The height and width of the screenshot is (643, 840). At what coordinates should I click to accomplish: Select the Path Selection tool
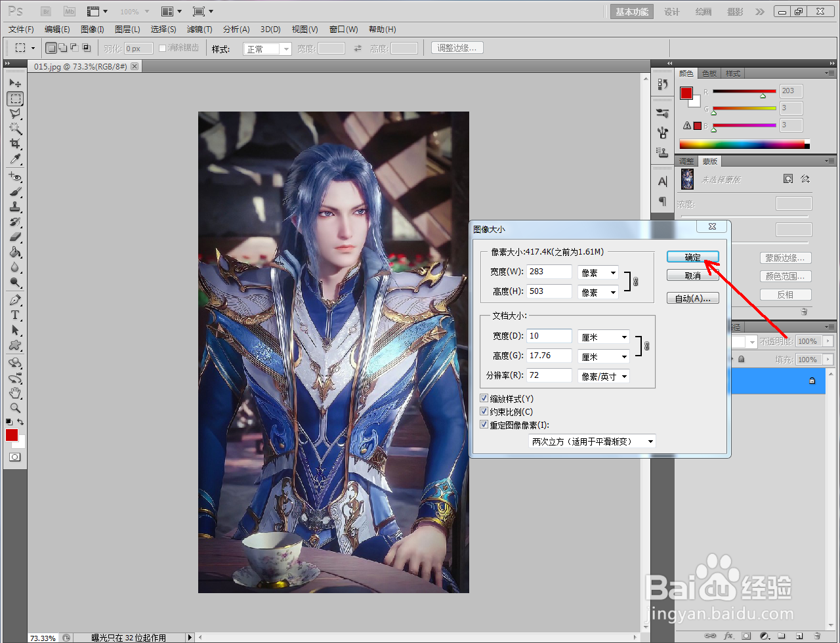click(15, 331)
